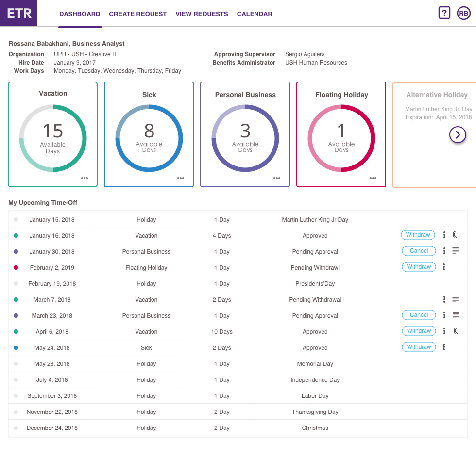Open the RB user avatar menu

[463, 14]
